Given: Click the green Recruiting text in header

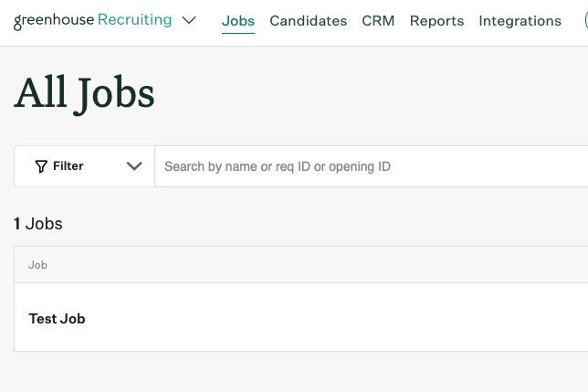Looking at the screenshot, I should 134,20.
